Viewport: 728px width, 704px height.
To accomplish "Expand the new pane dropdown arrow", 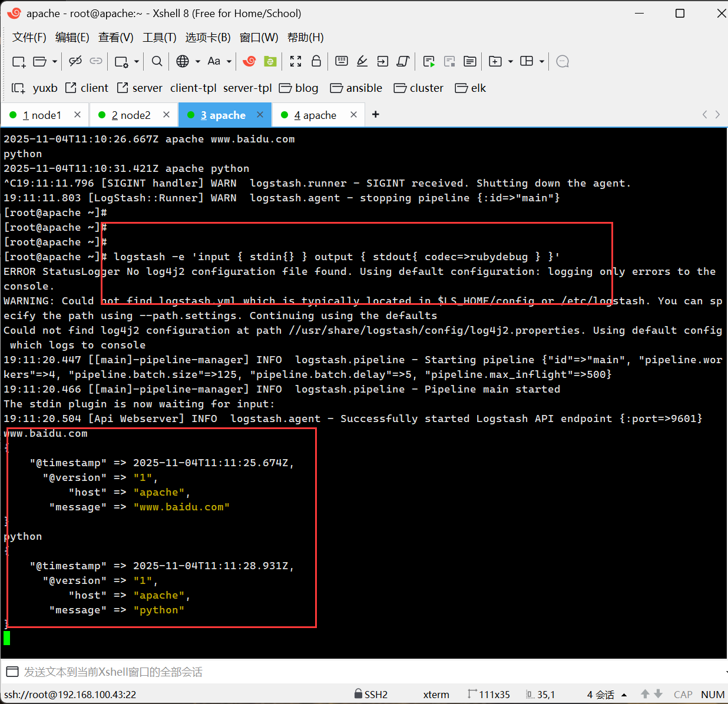I will click(511, 61).
